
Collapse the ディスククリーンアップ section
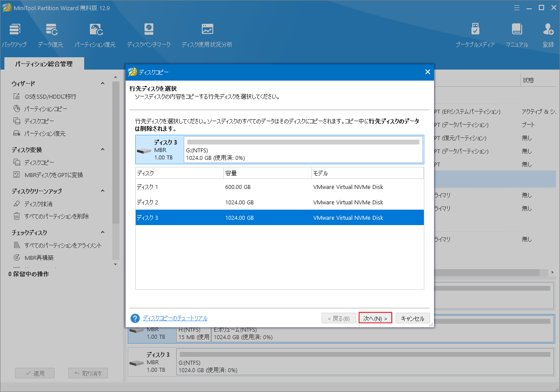coord(103,191)
